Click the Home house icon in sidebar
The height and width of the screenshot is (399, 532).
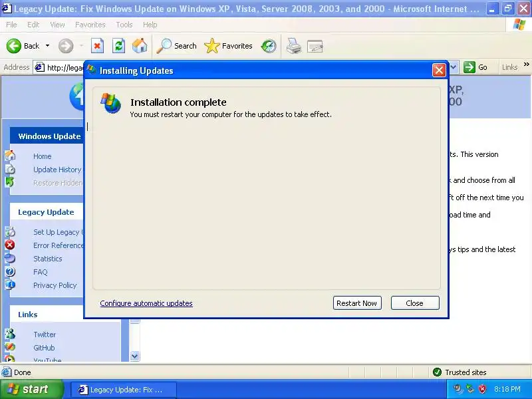pyautogui.click(x=10, y=156)
